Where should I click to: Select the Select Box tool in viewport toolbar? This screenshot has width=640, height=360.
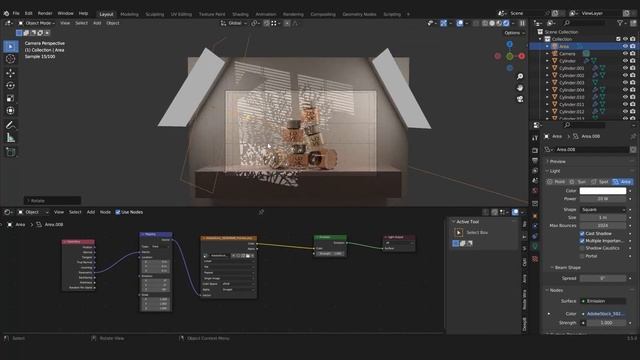(11, 46)
